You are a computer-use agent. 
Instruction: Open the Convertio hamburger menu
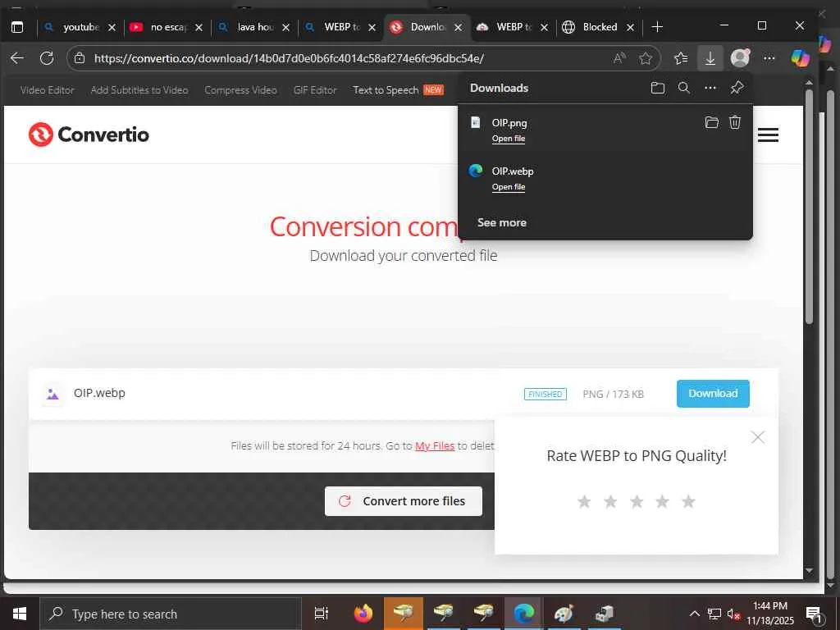pos(768,135)
